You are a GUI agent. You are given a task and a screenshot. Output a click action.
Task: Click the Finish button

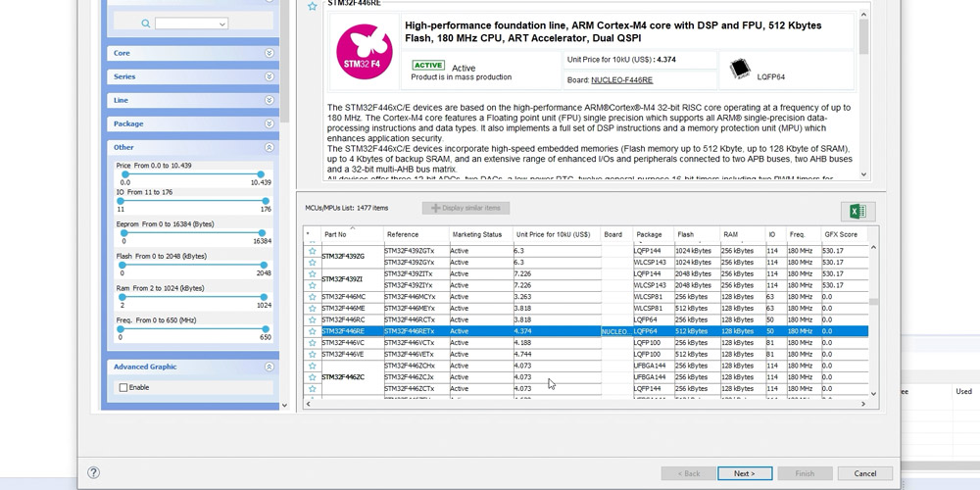click(805, 473)
